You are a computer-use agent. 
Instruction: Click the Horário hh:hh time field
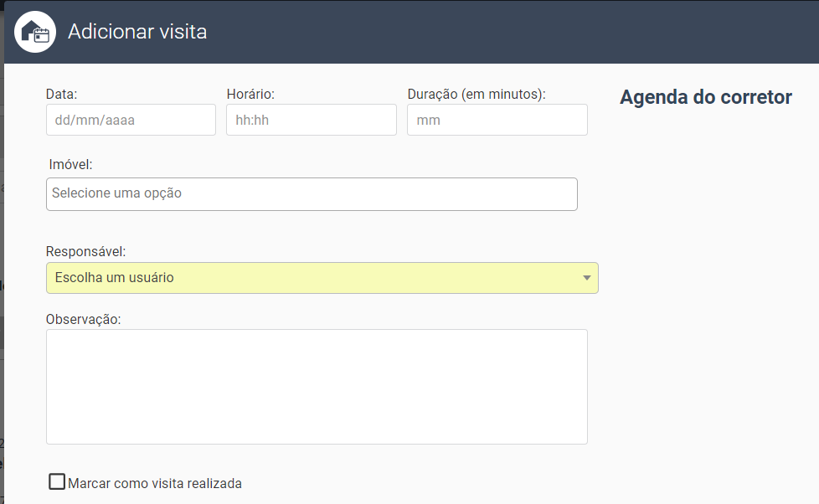[x=311, y=120]
